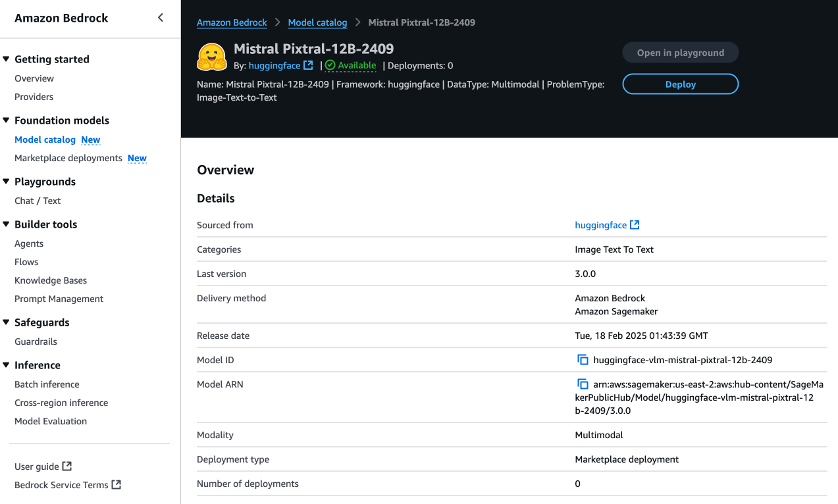The width and height of the screenshot is (838, 504).
Task: Click the User guide external link icon
Action: (66, 466)
